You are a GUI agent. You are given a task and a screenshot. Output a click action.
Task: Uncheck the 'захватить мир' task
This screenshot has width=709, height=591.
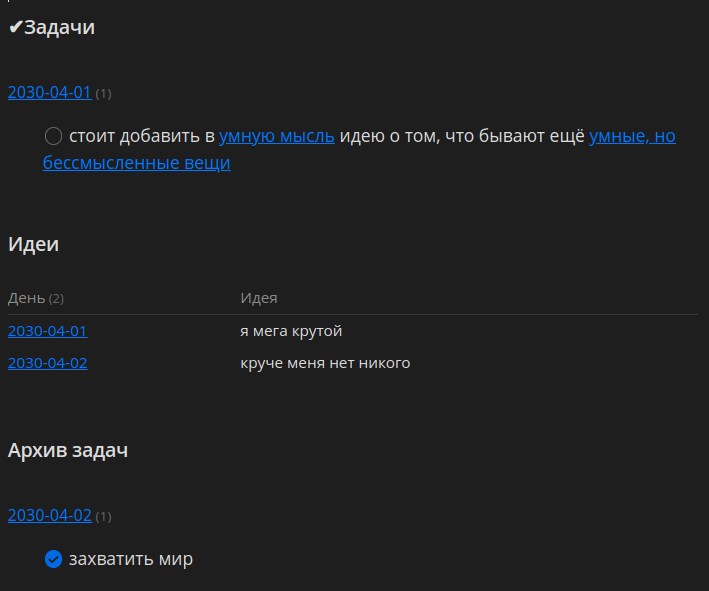coord(53,559)
